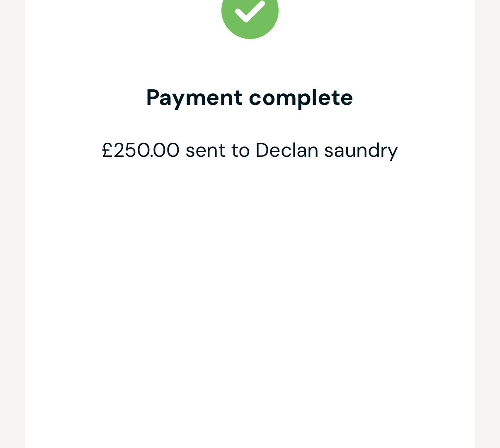Click empty white card area below message
This screenshot has height=448, width=500.
pyautogui.click(x=250, y=290)
